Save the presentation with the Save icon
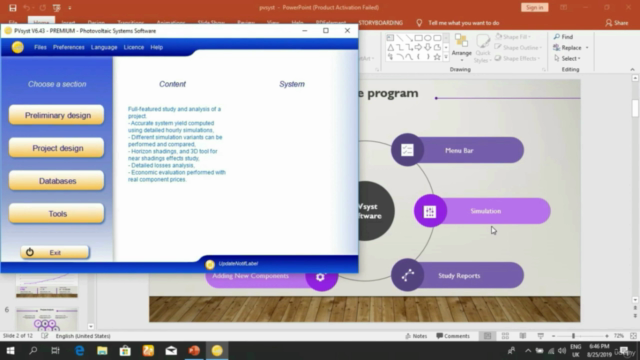 13,8
